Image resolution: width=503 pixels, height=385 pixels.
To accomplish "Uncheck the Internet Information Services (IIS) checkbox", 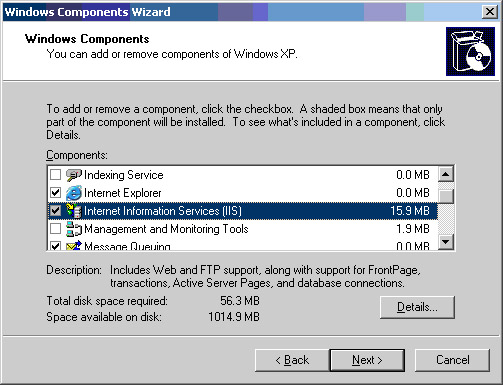I will 55,210.
